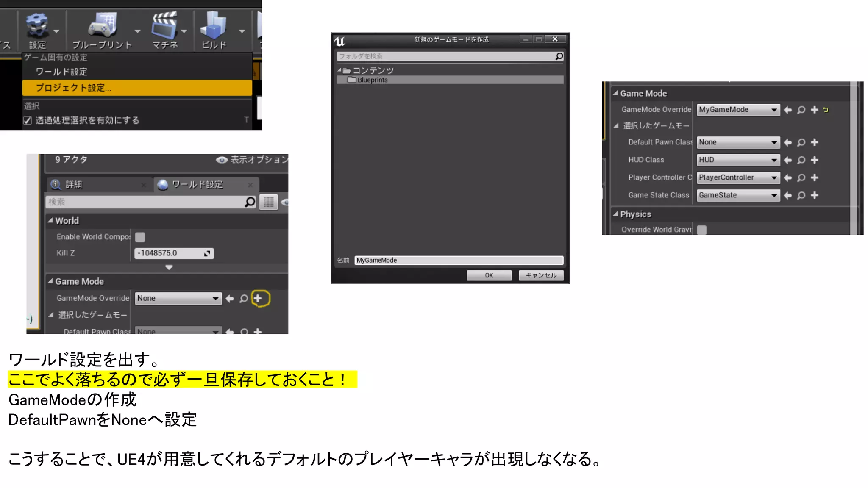Browse to HUD Class asset

801,160
